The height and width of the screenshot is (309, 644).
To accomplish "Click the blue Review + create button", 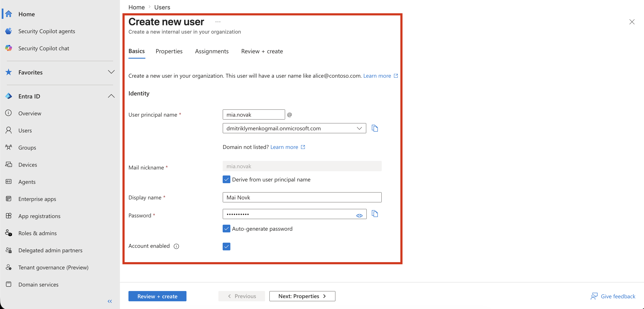I will pos(157,296).
